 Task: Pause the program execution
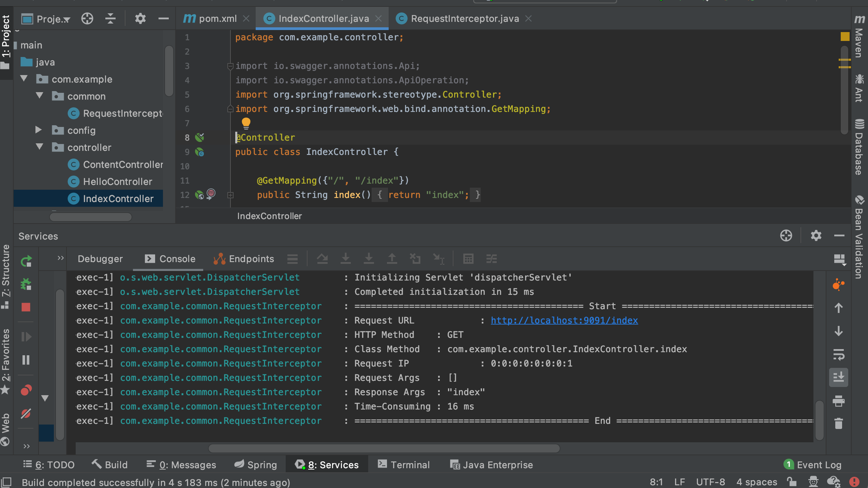[26, 360]
